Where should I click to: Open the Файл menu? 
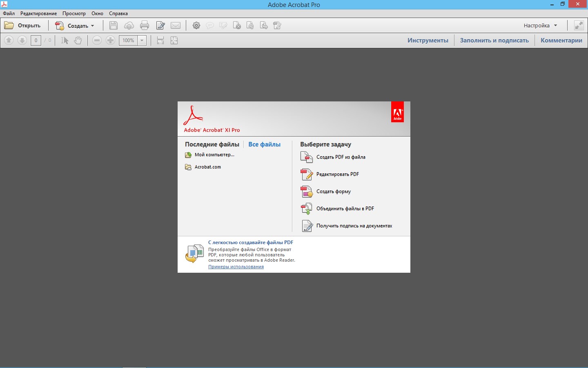(9, 13)
